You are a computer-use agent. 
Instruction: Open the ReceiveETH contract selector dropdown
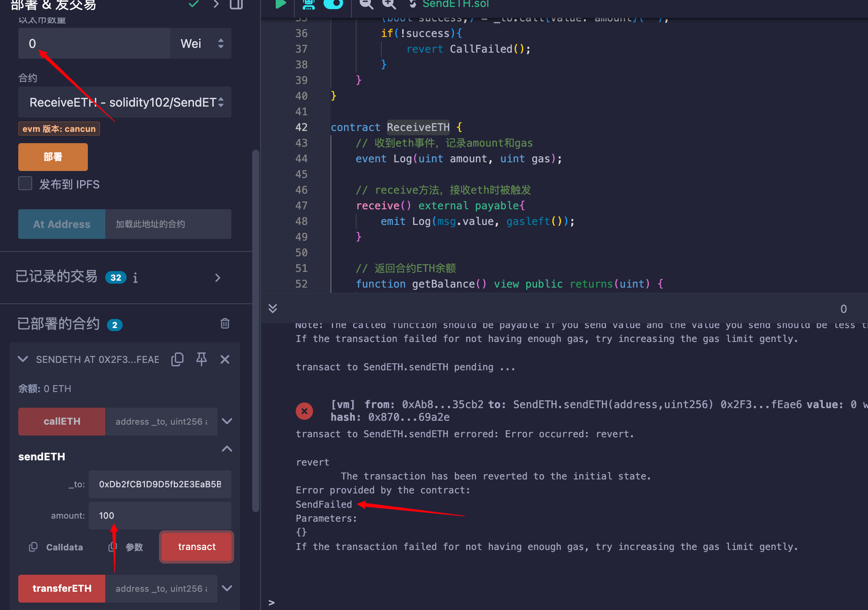click(125, 102)
